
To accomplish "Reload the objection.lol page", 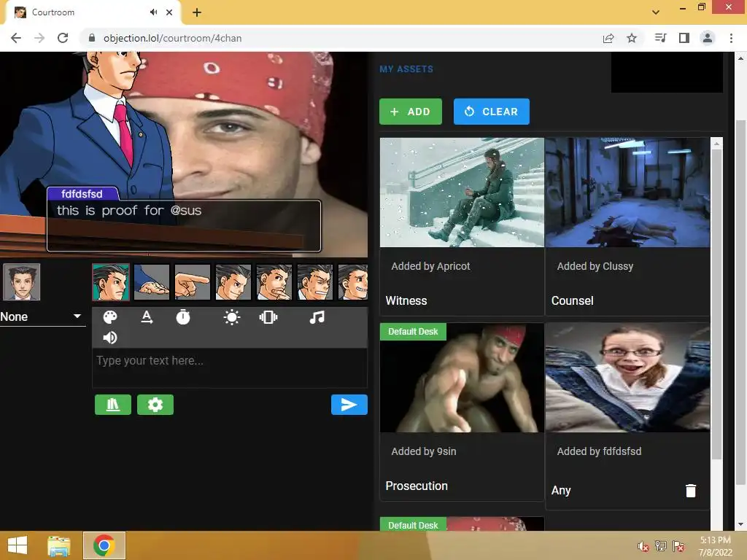I will [x=63, y=38].
